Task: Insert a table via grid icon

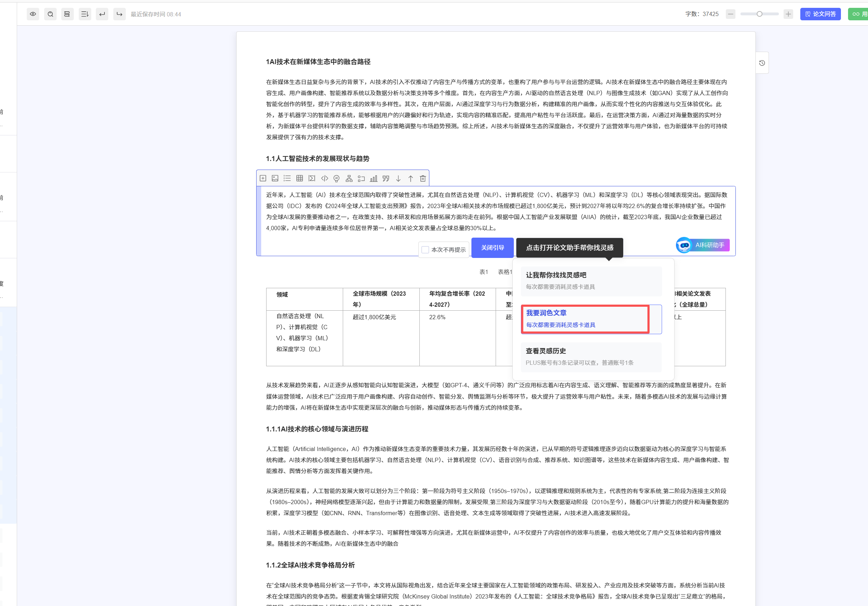Action: coord(299,178)
